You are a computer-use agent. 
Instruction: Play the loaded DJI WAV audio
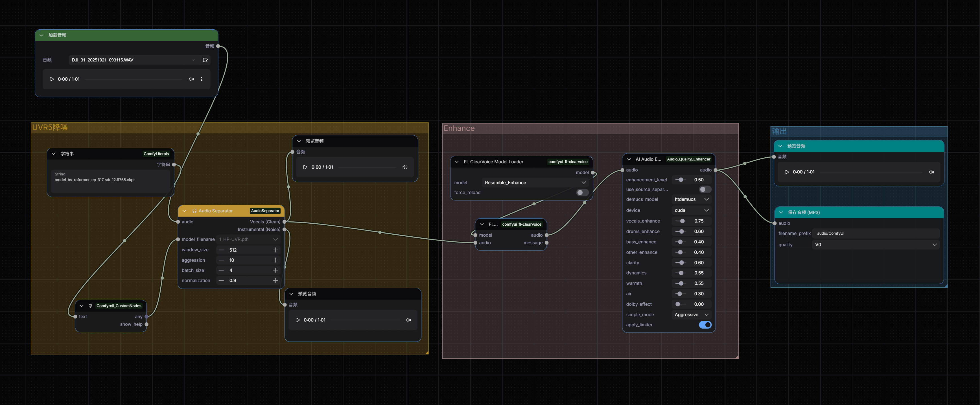52,79
